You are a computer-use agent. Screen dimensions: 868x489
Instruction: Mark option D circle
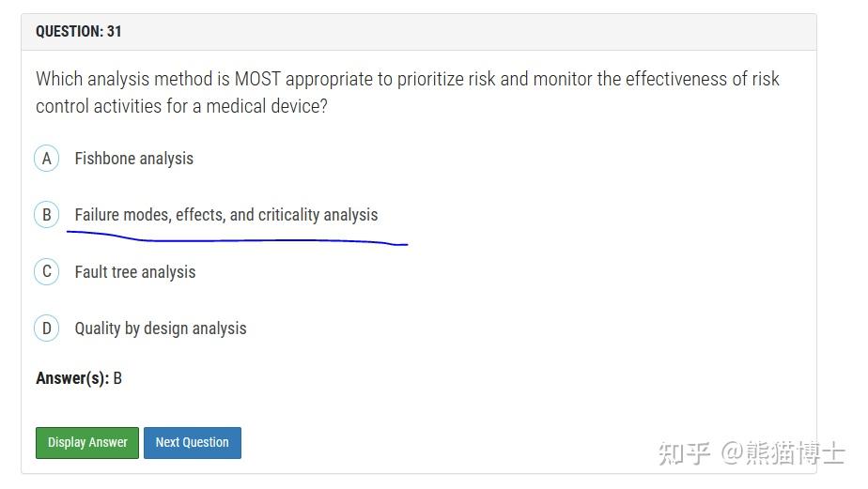pyautogui.click(x=46, y=329)
